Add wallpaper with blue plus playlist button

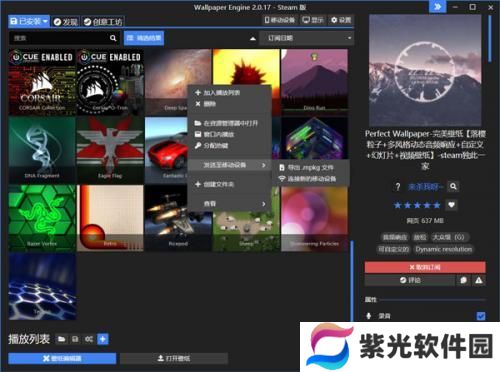[x=103, y=339]
